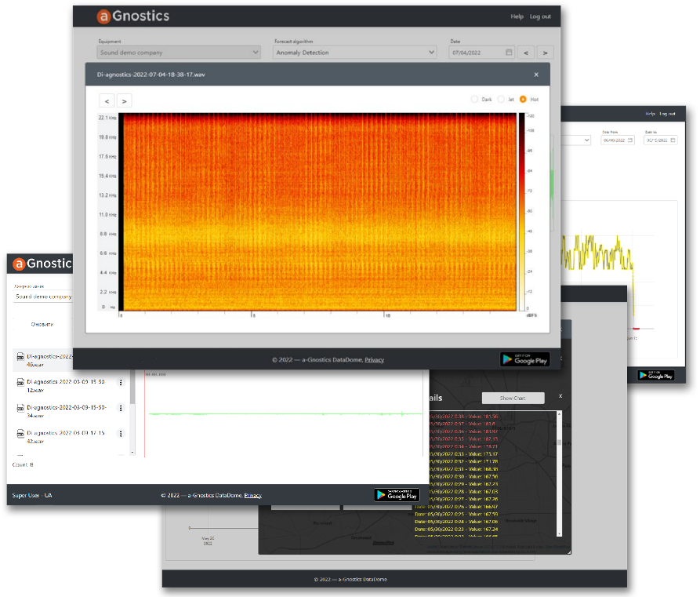
Task: Select the Dark colormap radio button
Action: point(474,100)
